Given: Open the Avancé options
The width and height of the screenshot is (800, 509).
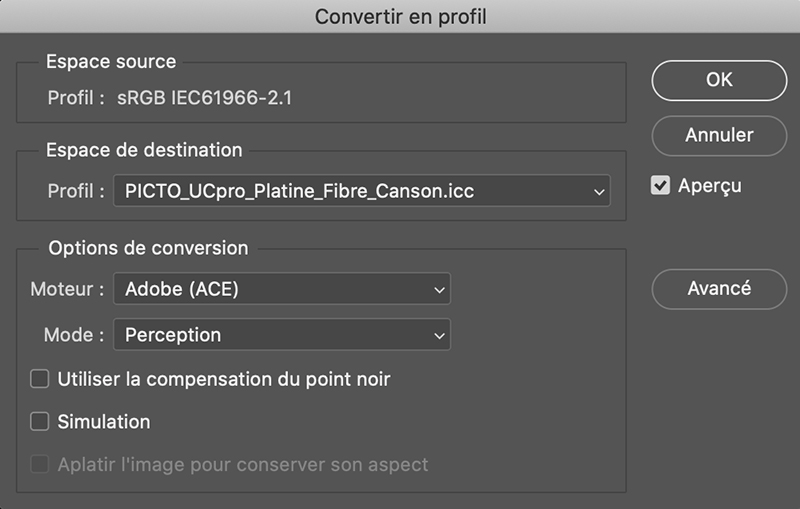Looking at the screenshot, I should click(719, 288).
